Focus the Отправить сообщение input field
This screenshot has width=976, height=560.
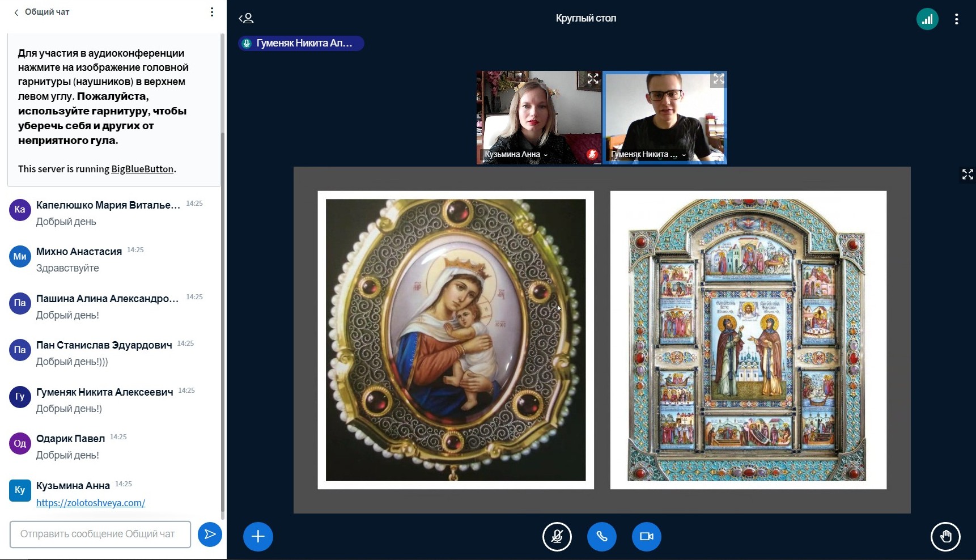tap(100, 534)
